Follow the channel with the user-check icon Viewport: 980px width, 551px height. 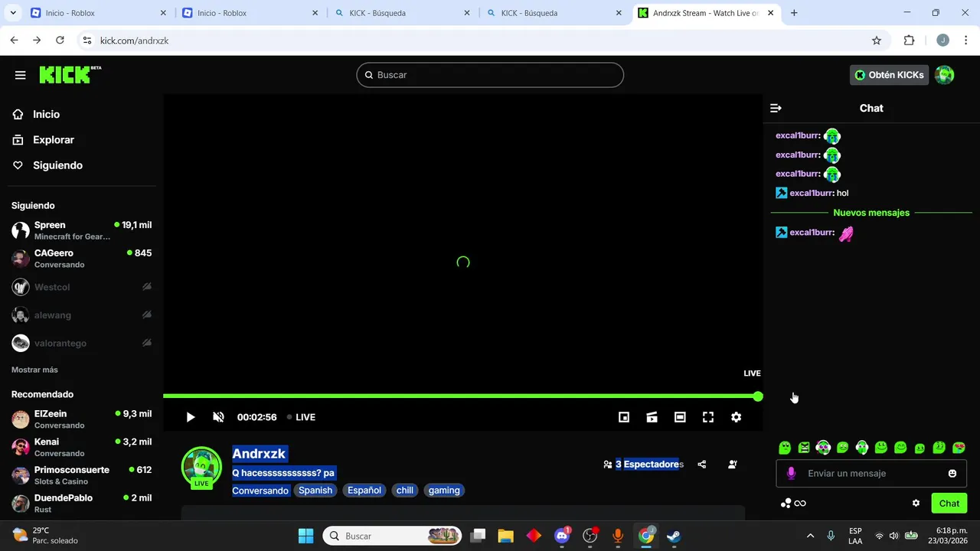[733, 465]
